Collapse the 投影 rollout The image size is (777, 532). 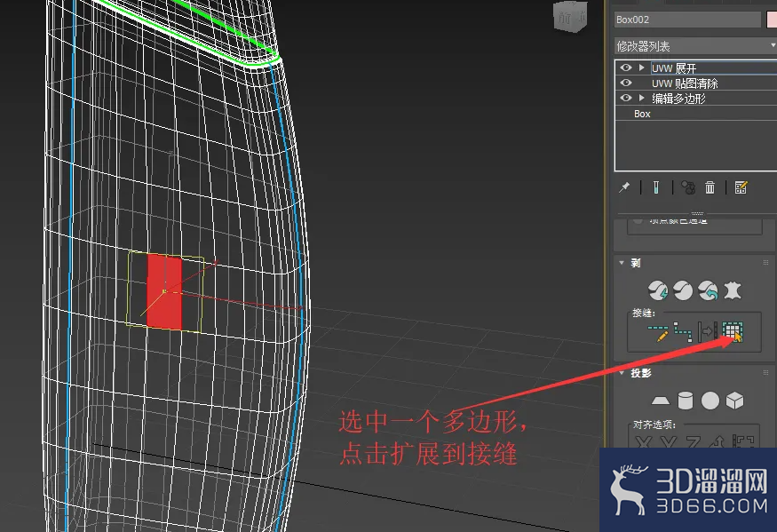(x=622, y=373)
